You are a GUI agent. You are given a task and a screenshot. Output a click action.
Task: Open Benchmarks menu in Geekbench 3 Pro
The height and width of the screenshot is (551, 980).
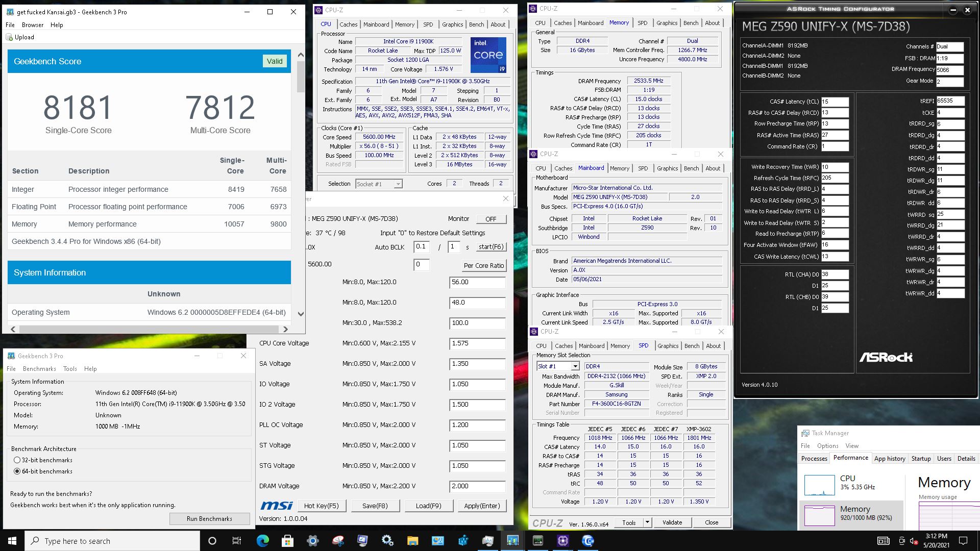[39, 368]
